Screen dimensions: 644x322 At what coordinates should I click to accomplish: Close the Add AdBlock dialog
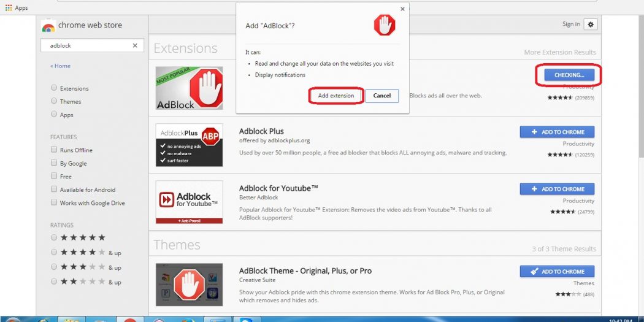click(x=402, y=9)
